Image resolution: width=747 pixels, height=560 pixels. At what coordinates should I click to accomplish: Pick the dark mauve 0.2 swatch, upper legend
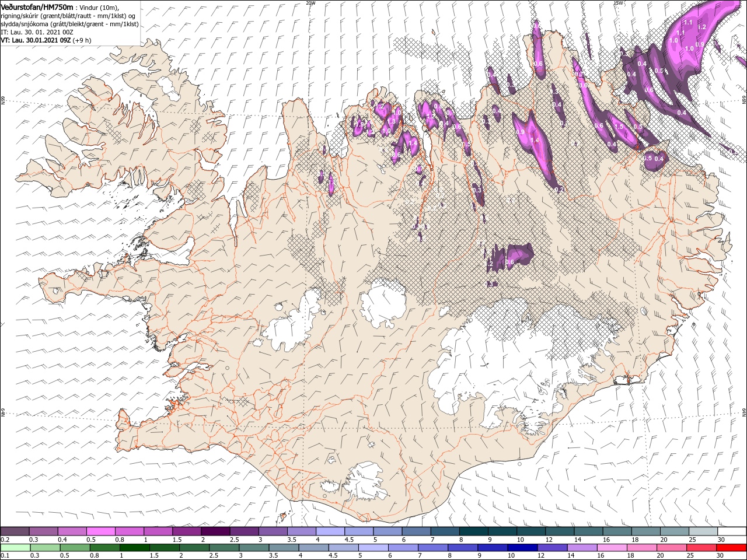click(x=15, y=531)
